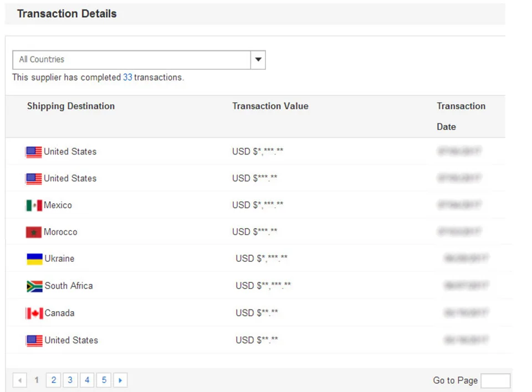Click the All Countries combo box field
The image size is (532, 392).
tap(132, 60)
